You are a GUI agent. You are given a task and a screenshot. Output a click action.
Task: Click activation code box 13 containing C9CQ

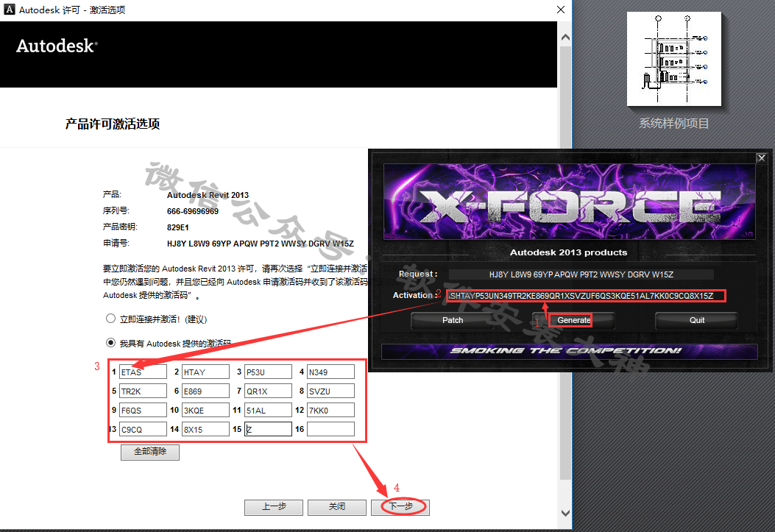(143, 429)
